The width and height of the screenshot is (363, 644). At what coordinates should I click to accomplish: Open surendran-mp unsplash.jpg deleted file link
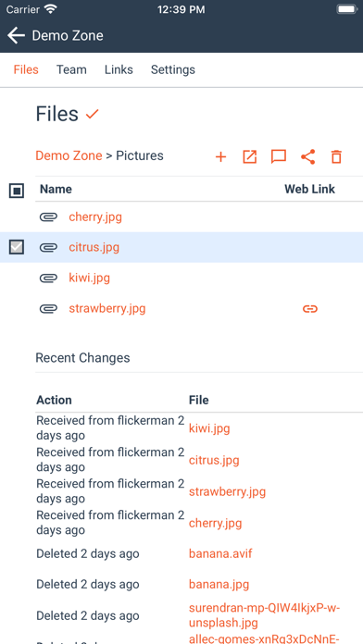(264, 615)
